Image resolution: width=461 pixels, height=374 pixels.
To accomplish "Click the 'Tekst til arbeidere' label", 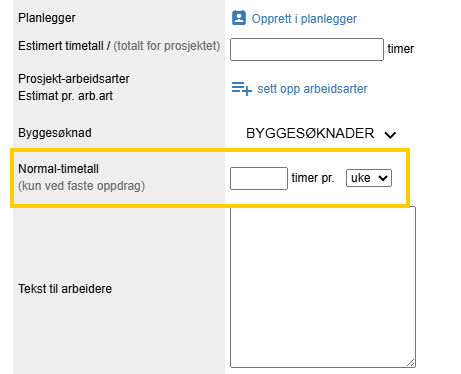I will click(65, 289).
